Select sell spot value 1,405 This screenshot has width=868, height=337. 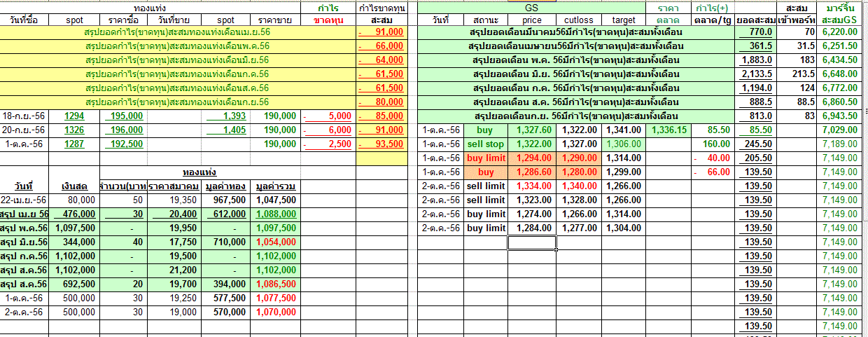pyautogui.click(x=226, y=130)
